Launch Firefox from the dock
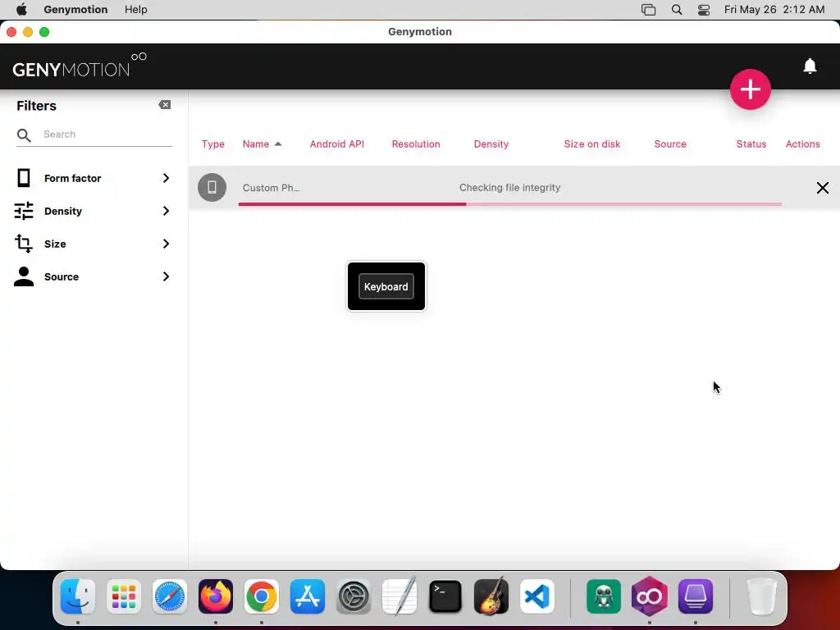 [216, 596]
